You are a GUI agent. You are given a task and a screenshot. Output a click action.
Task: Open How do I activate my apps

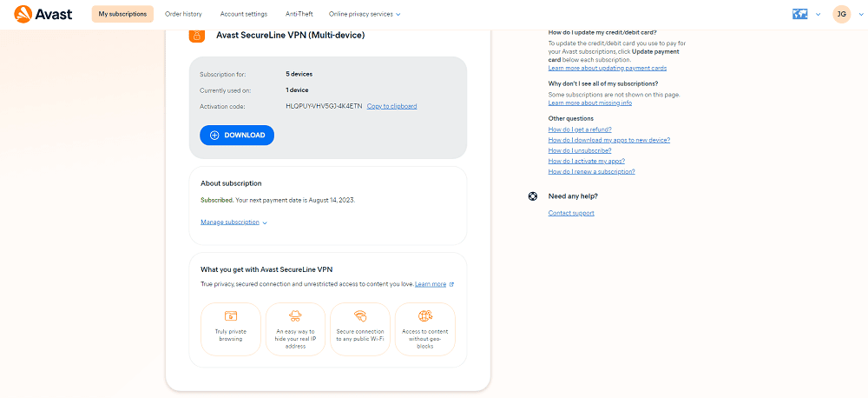pyautogui.click(x=586, y=161)
